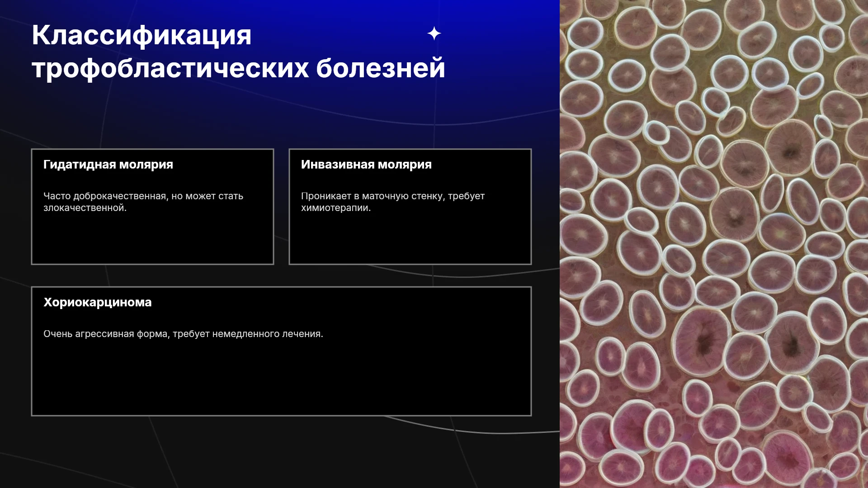Screen dimensions: 868x488
Task: Click the word "химиотерапии" in second card
Action: (x=335, y=208)
